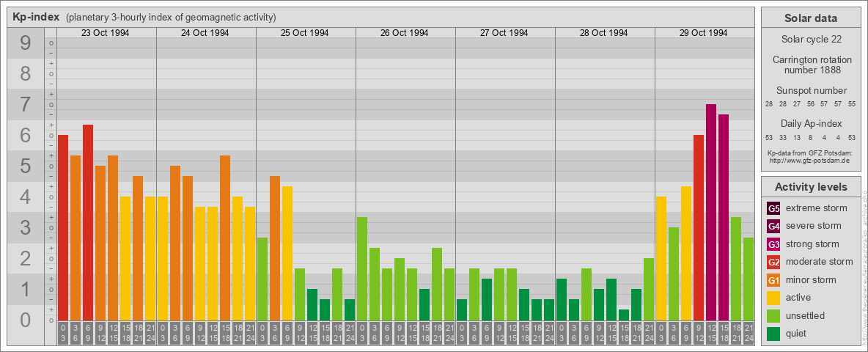Click the 'moderate storm' legend label
868x352 pixels.
[820, 261]
